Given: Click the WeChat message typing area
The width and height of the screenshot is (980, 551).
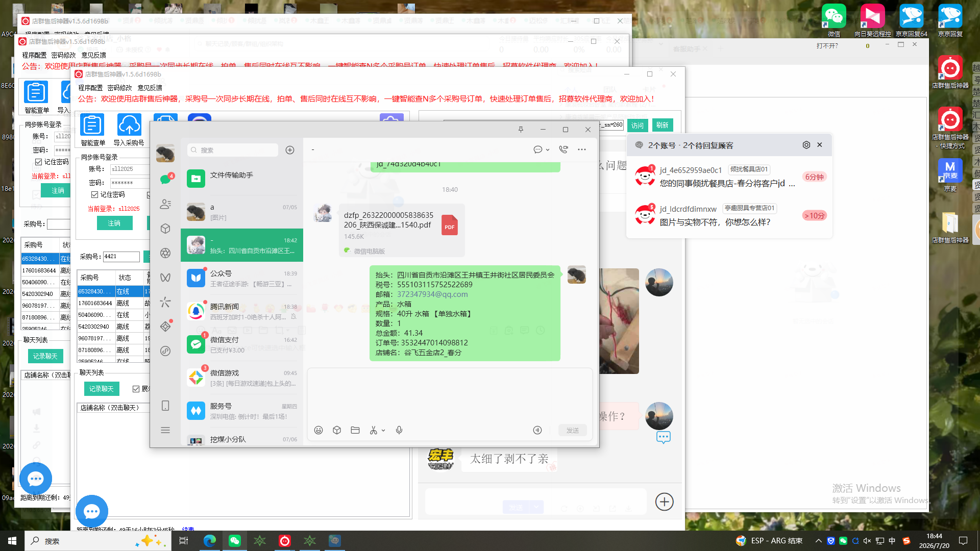Looking at the screenshot, I should pos(450,395).
